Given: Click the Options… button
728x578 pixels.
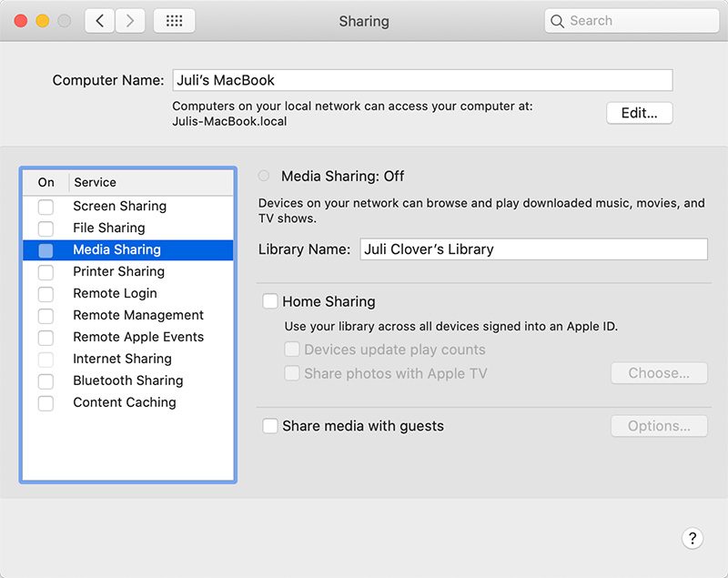Looking at the screenshot, I should pyautogui.click(x=659, y=426).
